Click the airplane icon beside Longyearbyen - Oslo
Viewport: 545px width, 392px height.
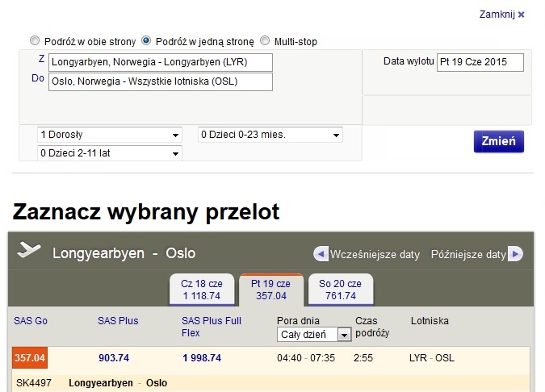(x=29, y=250)
